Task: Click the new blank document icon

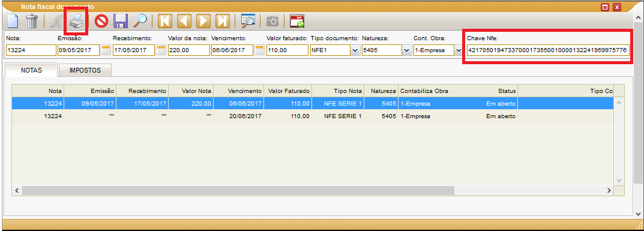Action: tap(13, 21)
